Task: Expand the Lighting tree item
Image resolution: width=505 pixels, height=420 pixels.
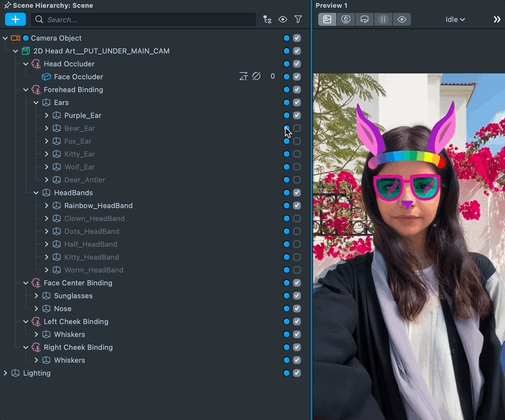Action: click(x=6, y=373)
